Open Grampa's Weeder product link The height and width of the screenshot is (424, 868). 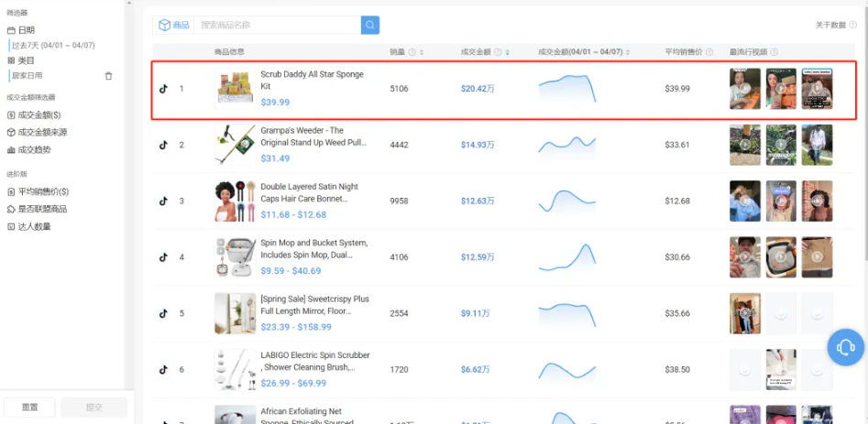coord(302,136)
